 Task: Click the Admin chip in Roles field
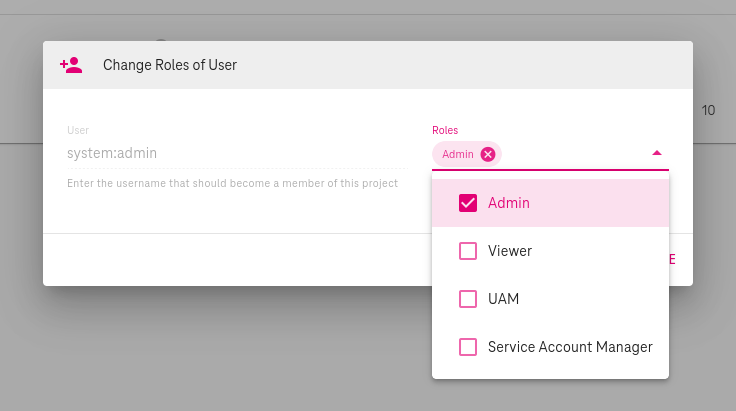[458, 154]
